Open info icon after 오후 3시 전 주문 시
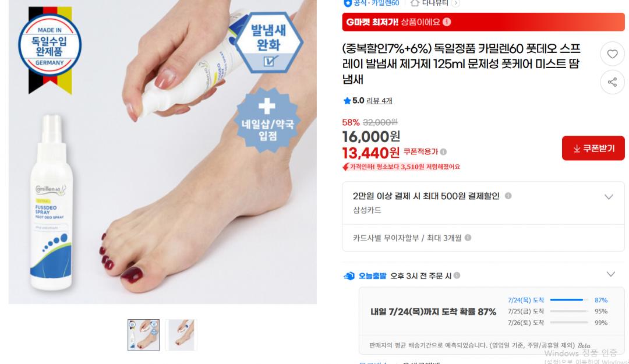Viewport: 629px width, 364px height. coord(457,275)
